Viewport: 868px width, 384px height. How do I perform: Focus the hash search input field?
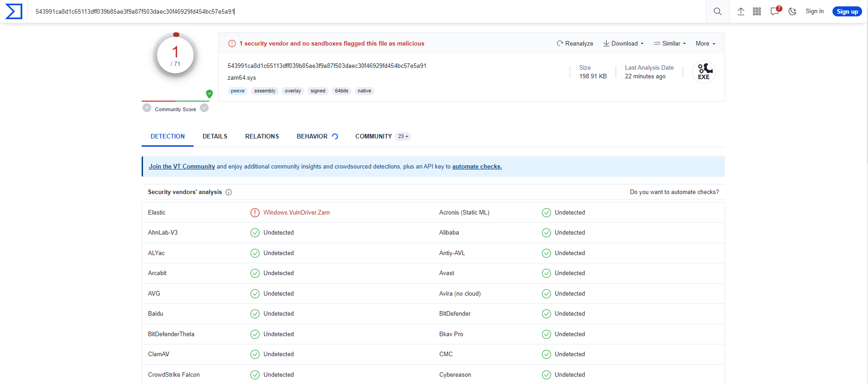click(x=367, y=11)
